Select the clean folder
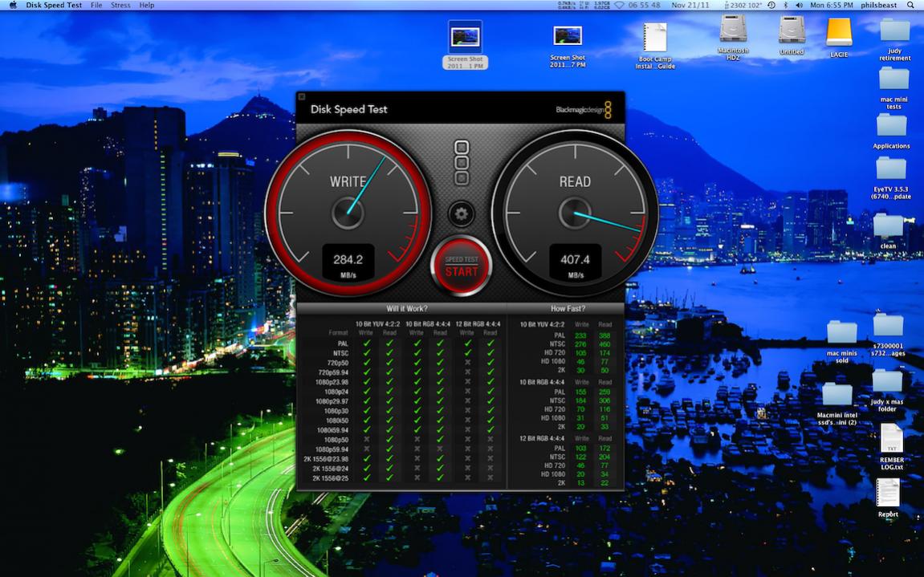 (x=888, y=232)
